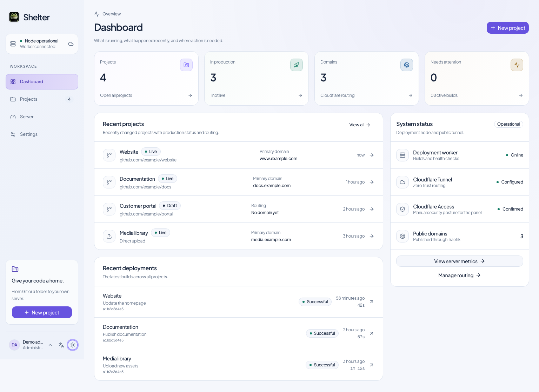
Task: Click View server metrics button
Action: [460, 261]
